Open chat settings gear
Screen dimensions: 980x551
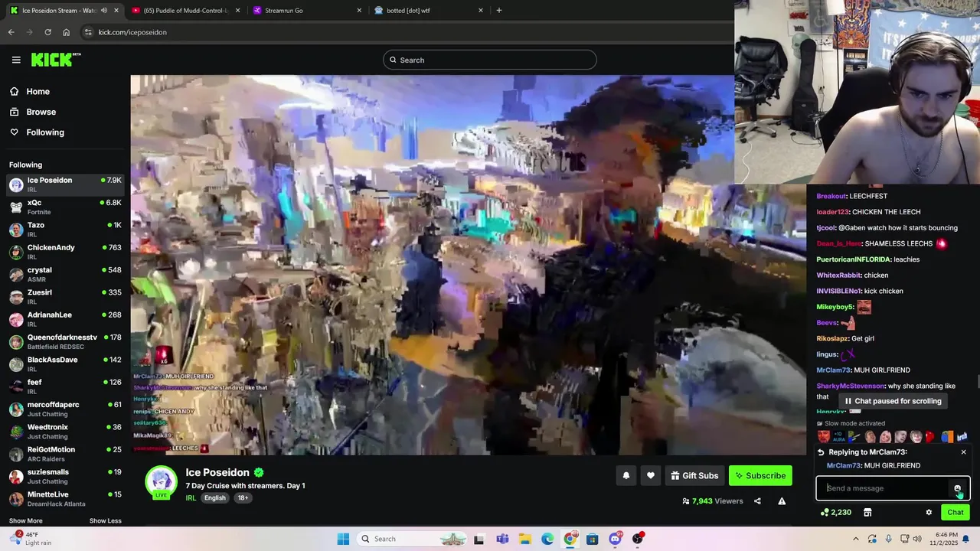[929, 513]
